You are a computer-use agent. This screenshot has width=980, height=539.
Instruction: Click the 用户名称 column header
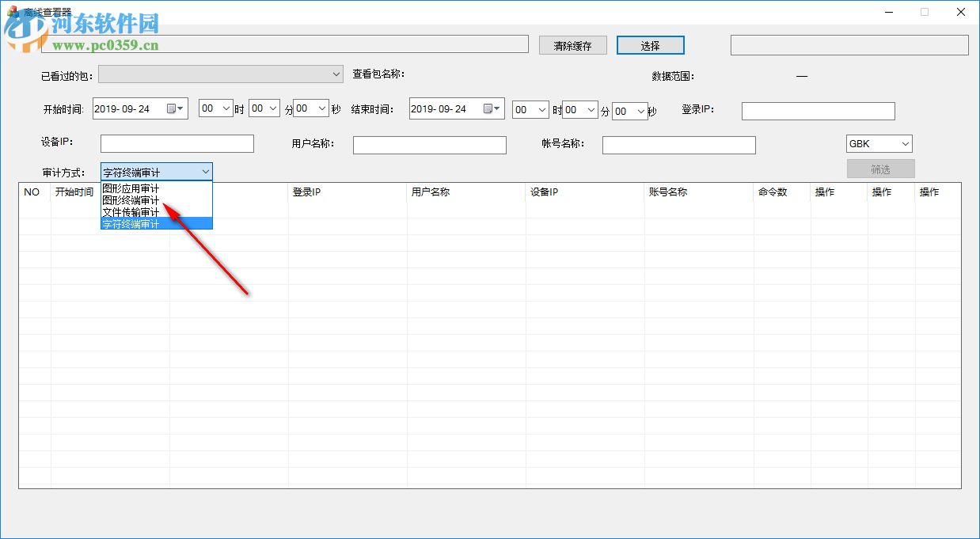click(466, 192)
